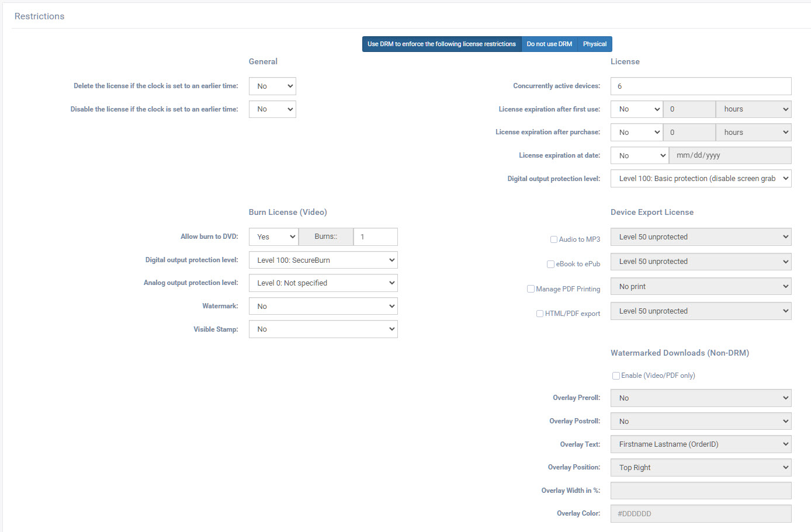Enable HTML/PDF export checkbox
The height and width of the screenshot is (532, 811).
[540, 314]
